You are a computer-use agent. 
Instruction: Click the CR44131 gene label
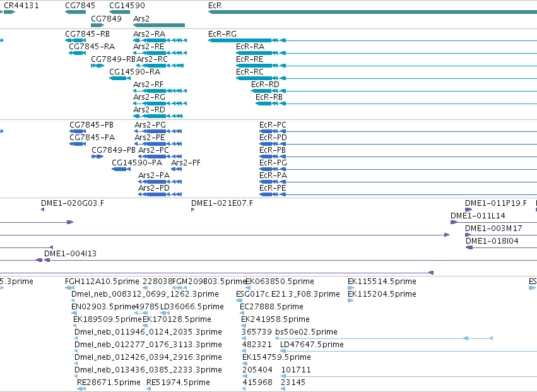pyautogui.click(x=21, y=6)
